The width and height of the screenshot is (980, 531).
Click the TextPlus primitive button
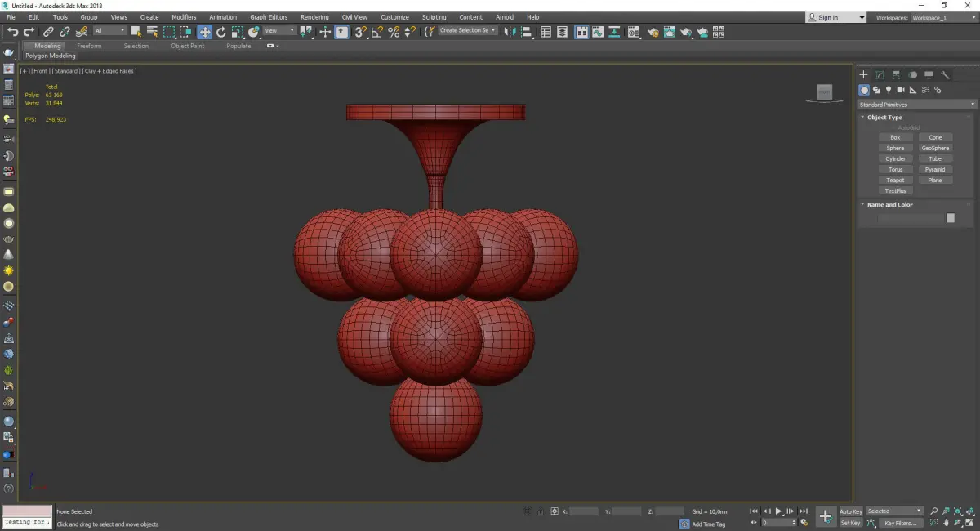(x=895, y=191)
